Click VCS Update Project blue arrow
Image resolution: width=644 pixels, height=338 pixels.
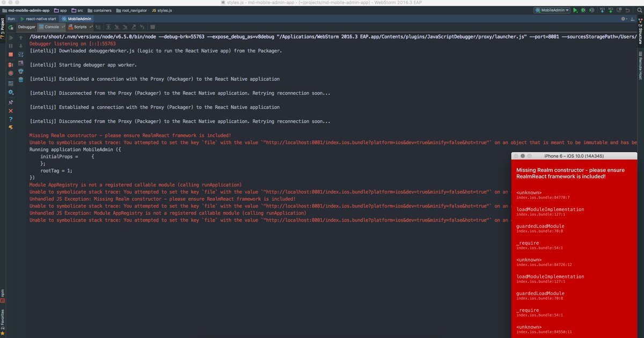click(x=603, y=10)
